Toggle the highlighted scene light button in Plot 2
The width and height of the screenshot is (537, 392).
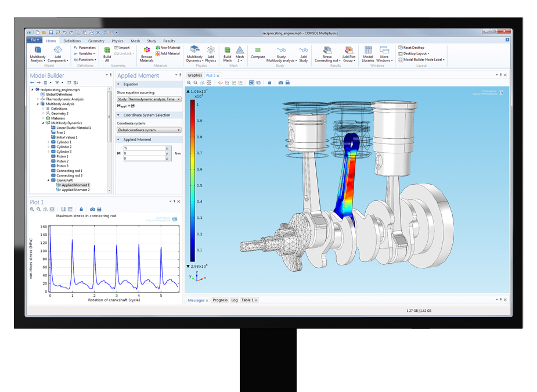[x=251, y=82]
